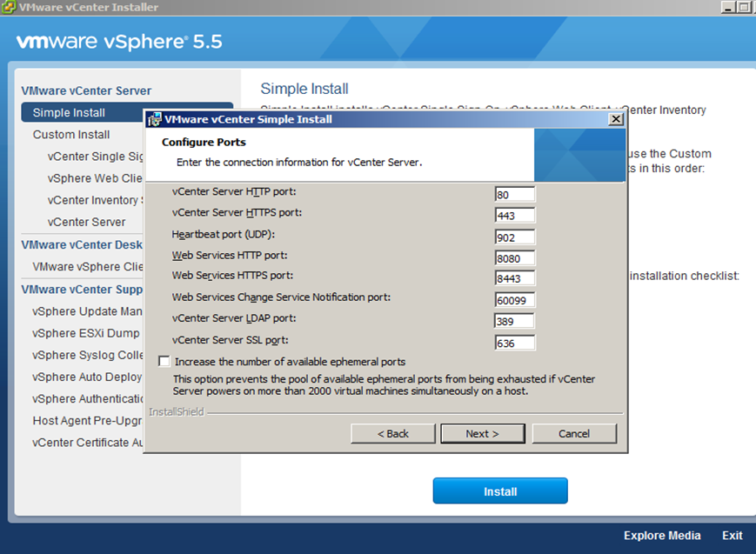Image resolution: width=756 pixels, height=554 pixels.
Task: Go back with the < Back button
Action: coord(393,433)
